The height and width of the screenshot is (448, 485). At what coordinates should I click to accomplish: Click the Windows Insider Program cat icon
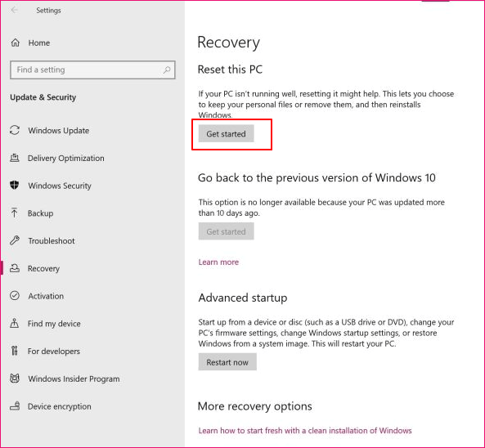pyautogui.click(x=15, y=379)
